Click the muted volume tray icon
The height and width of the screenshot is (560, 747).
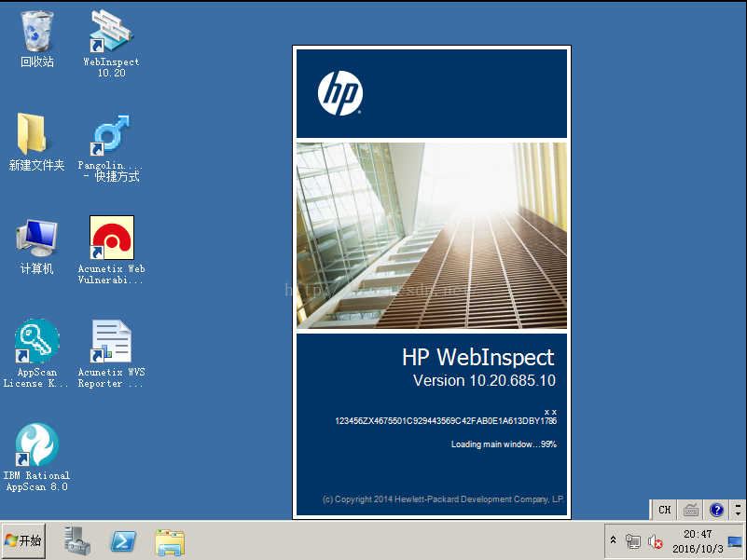(x=655, y=541)
